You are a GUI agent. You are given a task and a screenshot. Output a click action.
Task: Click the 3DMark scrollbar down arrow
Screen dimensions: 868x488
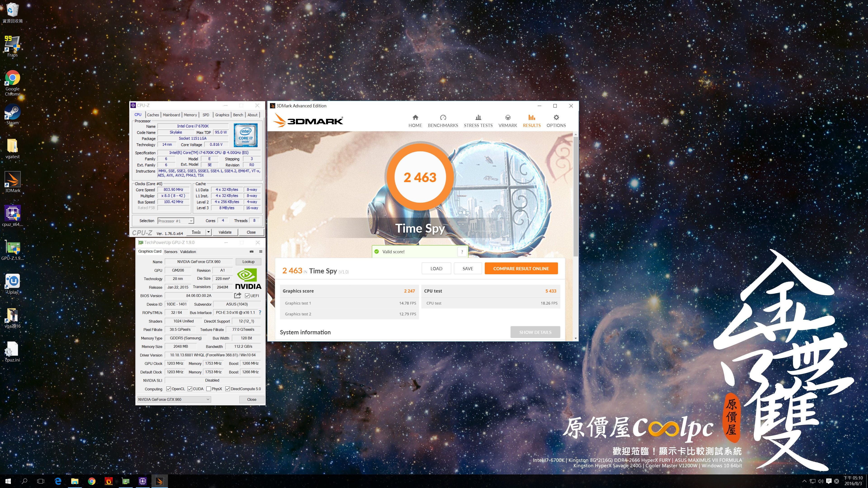click(x=576, y=338)
